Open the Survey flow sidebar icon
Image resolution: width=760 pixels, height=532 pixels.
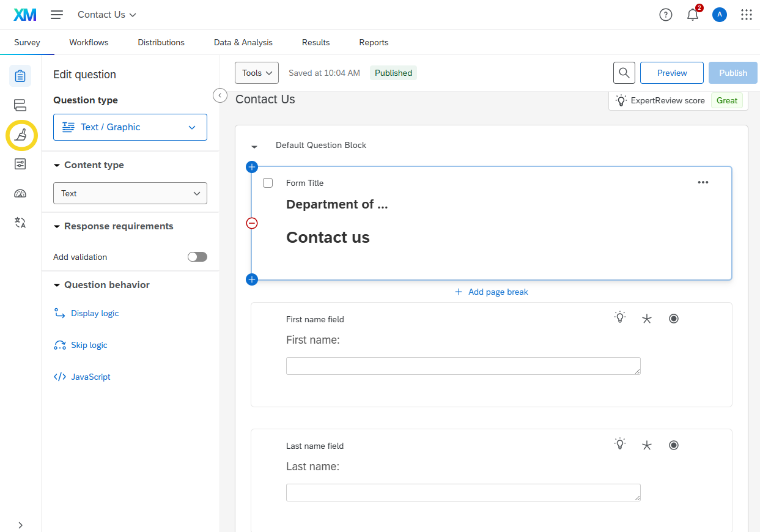(20, 105)
